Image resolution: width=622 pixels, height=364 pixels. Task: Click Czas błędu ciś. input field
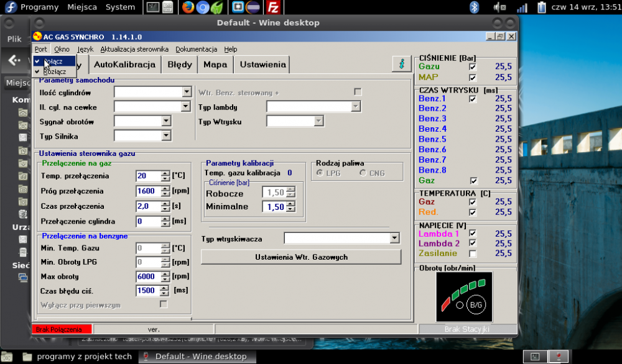pyautogui.click(x=149, y=290)
